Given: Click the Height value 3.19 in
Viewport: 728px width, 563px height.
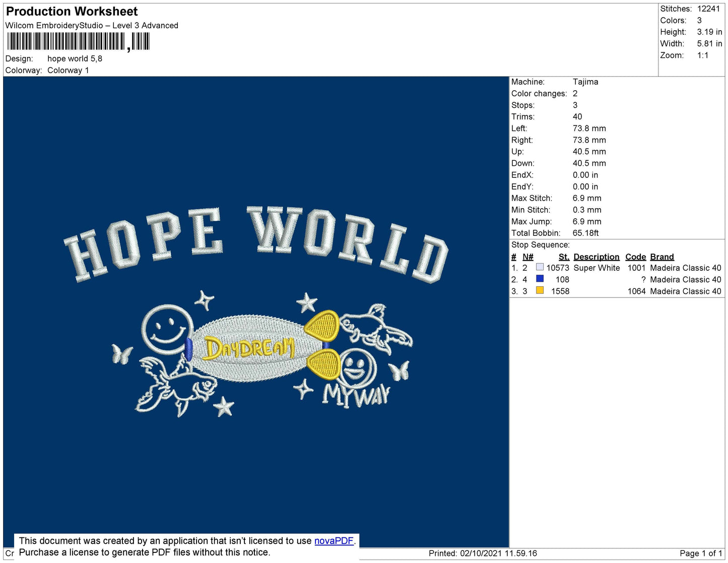Looking at the screenshot, I should click(709, 32).
